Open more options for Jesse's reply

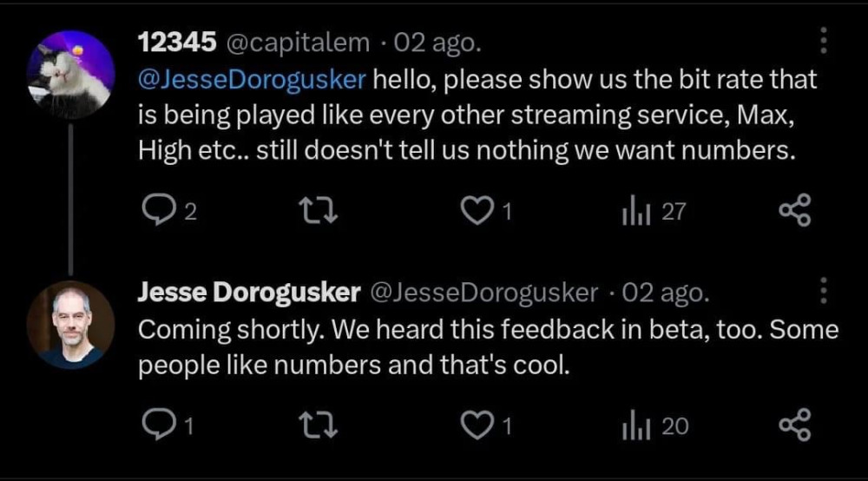pos(824,293)
